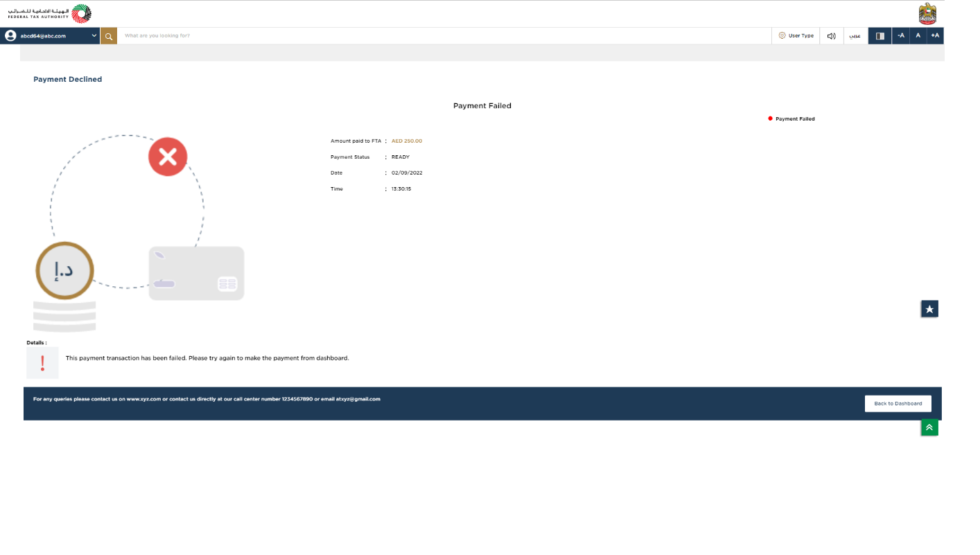Click the exclamation warning icon in Details

coord(42,362)
